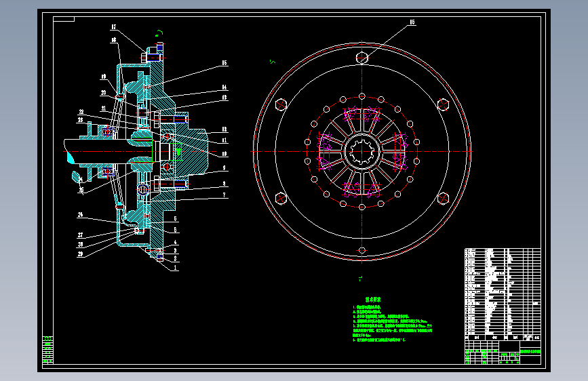The width and height of the screenshot is (588, 381).
Task: Select the green section marker below the circular view
Action: tap(360, 278)
